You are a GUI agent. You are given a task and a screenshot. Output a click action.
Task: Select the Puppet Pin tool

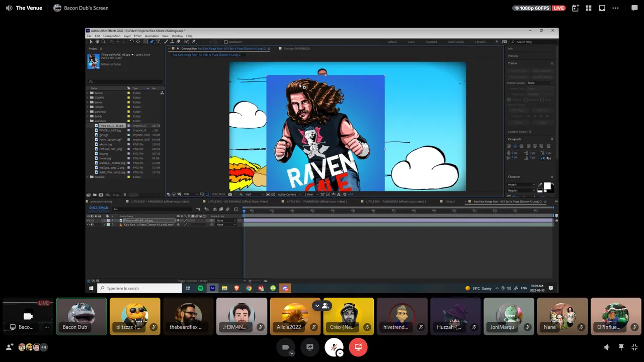194,42
